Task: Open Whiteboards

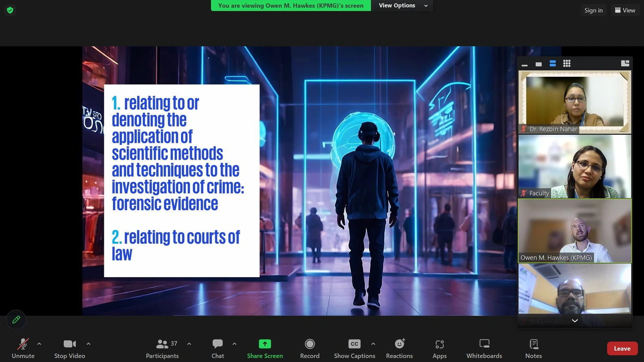Action: coord(484,348)
